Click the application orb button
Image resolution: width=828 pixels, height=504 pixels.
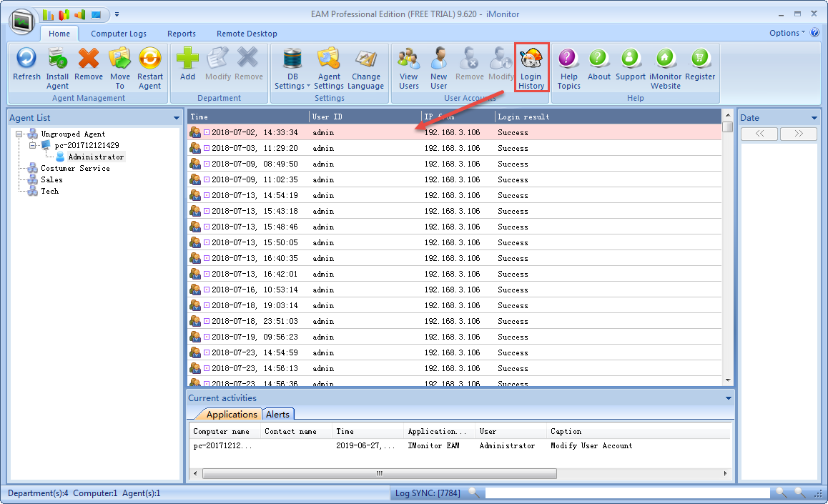(x=22, y=22)
